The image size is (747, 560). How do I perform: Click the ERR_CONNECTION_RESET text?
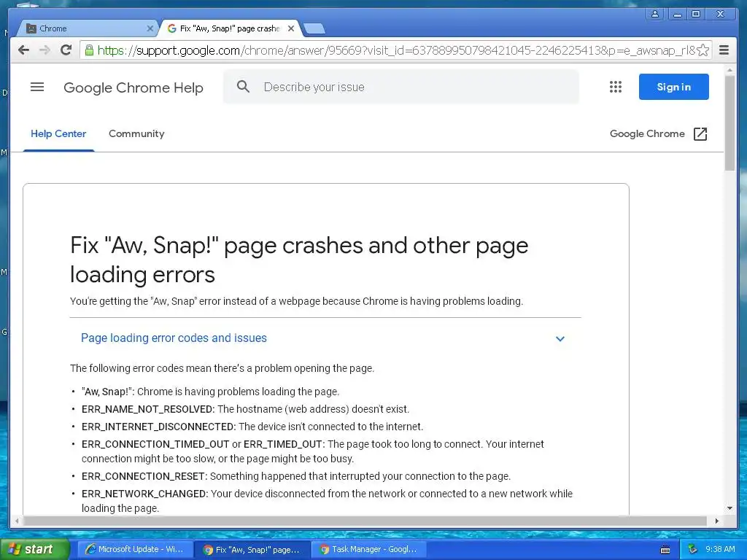point(144,477)
